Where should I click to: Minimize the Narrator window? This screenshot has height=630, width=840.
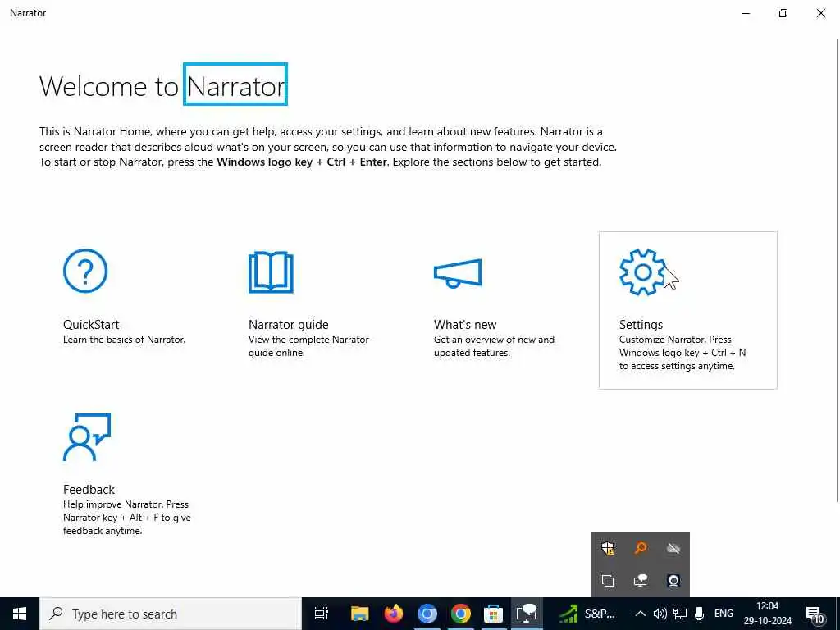[745, 13]
